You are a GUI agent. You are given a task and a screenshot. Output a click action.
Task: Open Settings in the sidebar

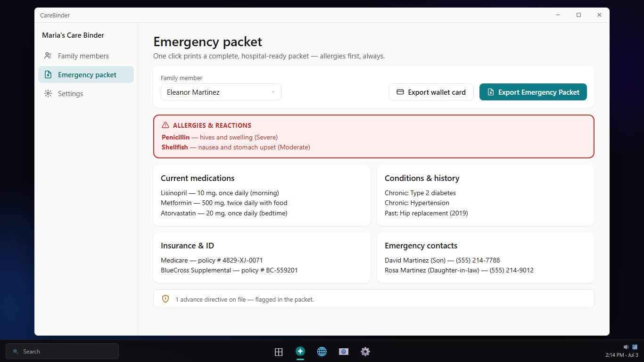click(86, 93)
